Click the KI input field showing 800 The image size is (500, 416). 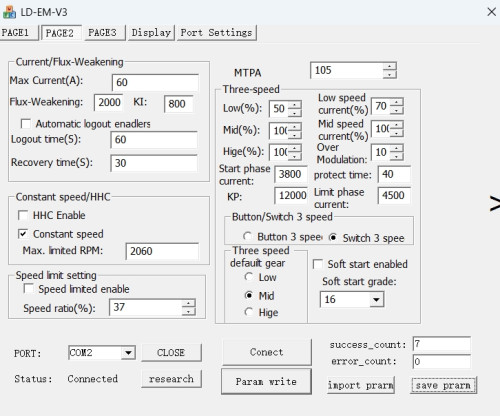point(179,104)
